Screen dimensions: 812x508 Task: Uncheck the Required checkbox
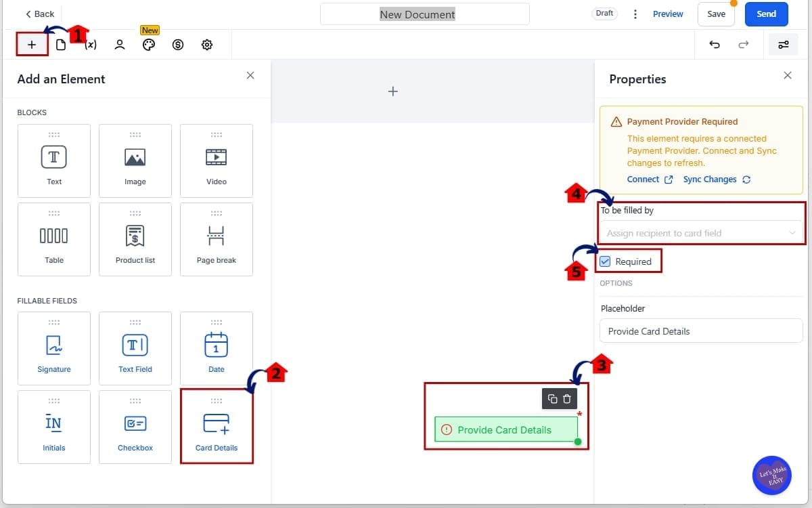606,261
